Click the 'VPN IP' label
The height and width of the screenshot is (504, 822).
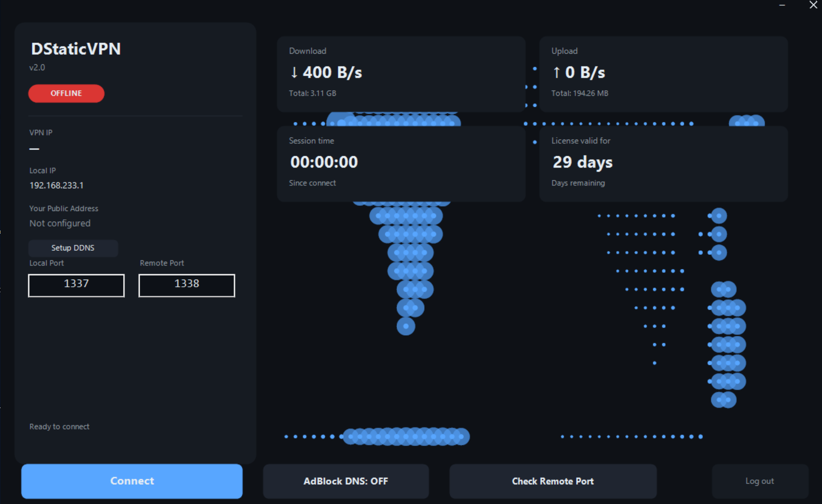[41, 133]
